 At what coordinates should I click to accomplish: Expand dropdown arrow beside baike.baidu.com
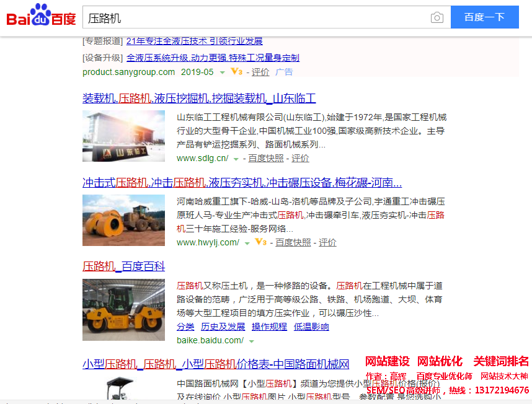(x=252, y=341)
